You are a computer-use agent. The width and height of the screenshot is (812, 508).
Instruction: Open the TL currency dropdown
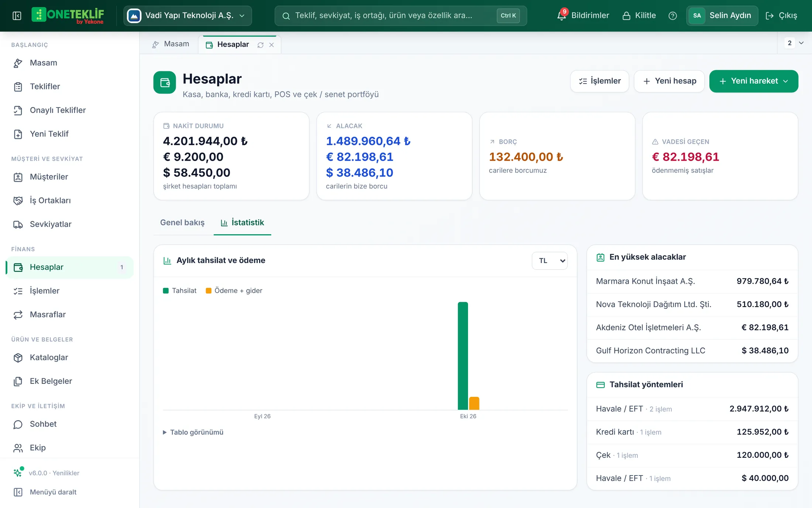pyautogui.click(x=550, y=260)
